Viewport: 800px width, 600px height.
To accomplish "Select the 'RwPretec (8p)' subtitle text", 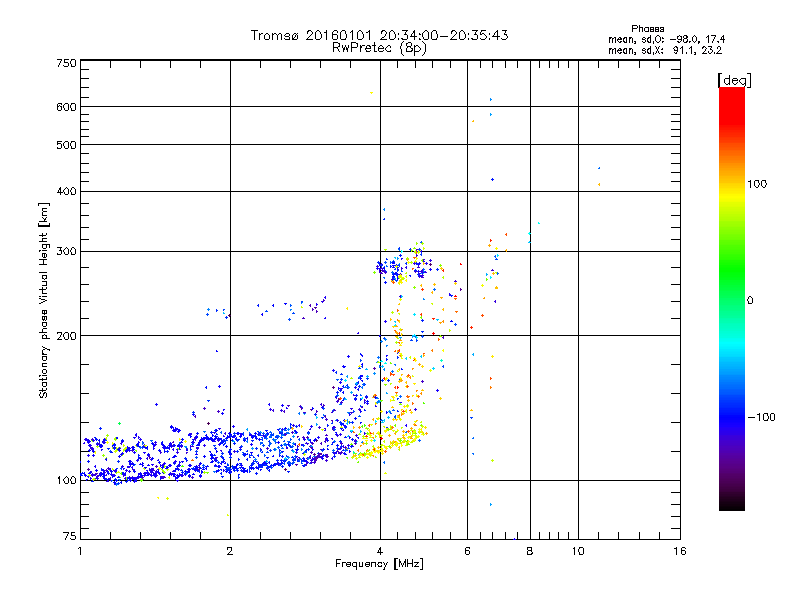I will tap(379, 48).
